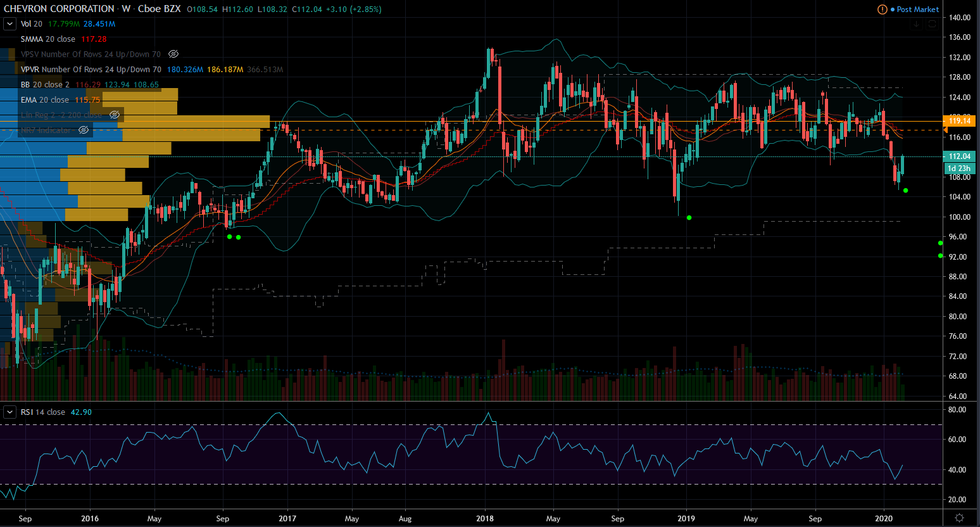Click the VPVR down volume 186.187M
Image resolution: width=980 pixels, height=527 pixels.
[225, 70]
